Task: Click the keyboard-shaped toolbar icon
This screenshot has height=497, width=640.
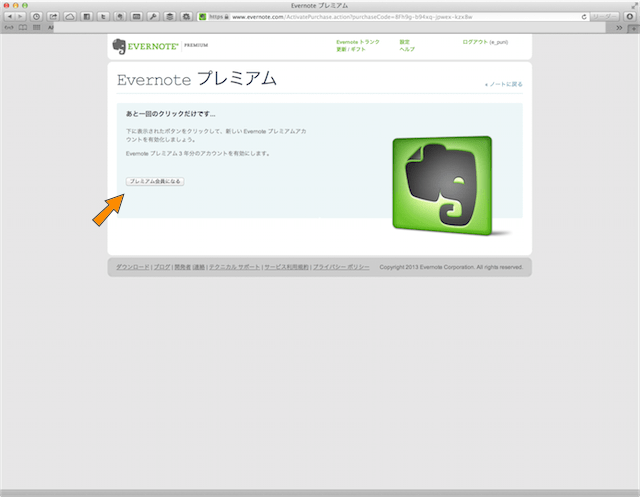Action: click(x=136, y=17)
